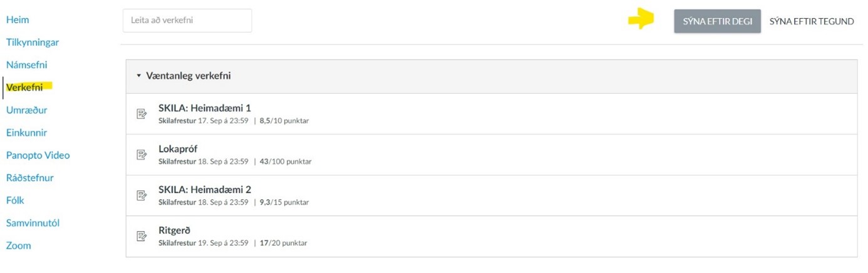The image size is (868, 273).
Task: Launch Zoom from the course menu
Action: (x=19, y=245)
